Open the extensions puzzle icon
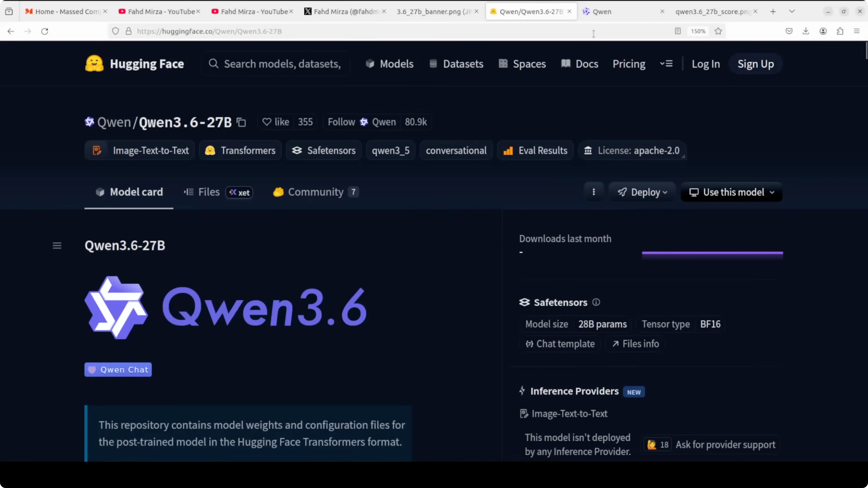Screen dimensions: 868x488 pos(840,31)
